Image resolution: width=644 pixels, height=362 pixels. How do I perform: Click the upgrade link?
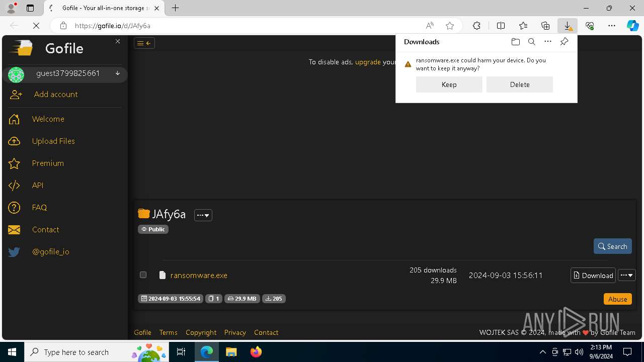(368, 62)
